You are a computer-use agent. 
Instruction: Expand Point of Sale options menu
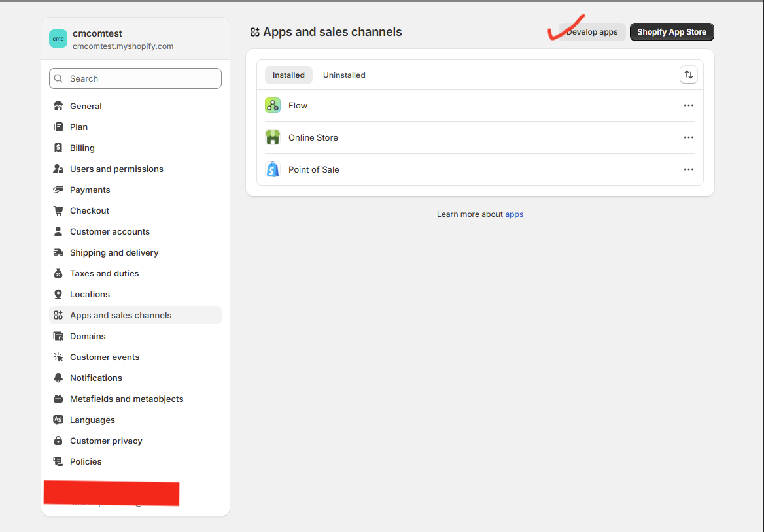pos(688,169)
